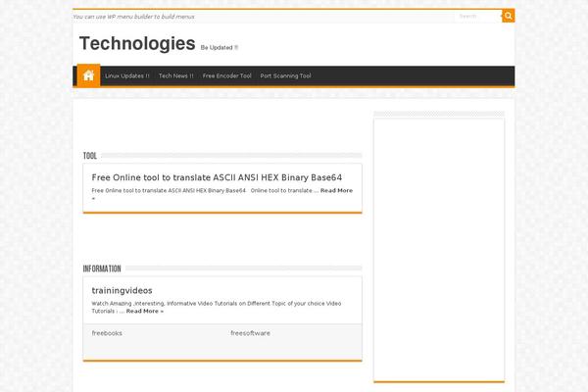Viewport: 588px width, 392px height.
Task: Click Read More under the ASCII tool excerpt
Action: coord(336,190)
